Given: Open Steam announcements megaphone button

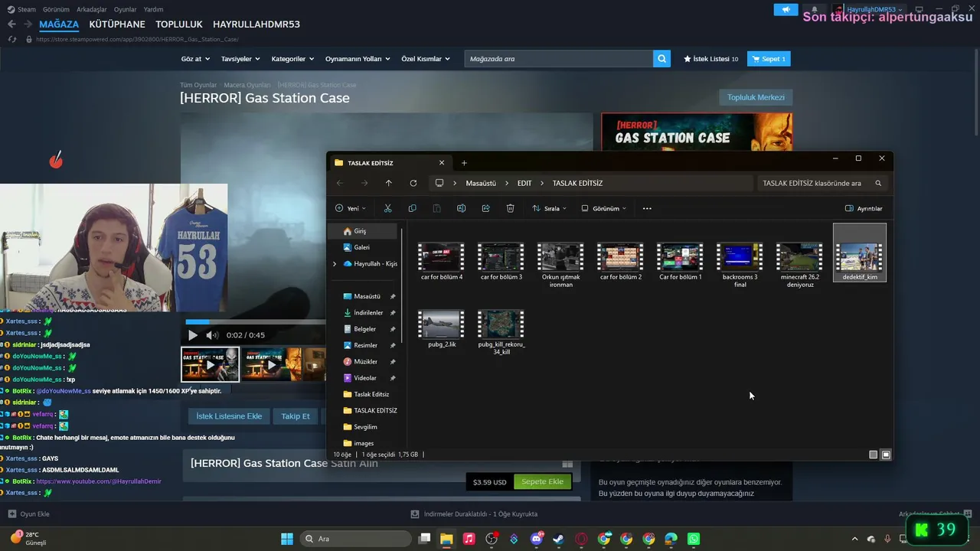Looking at the screenshot, I should 786,9.
